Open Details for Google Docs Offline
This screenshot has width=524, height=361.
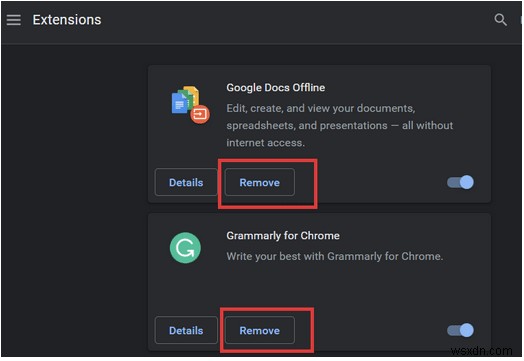(186, 183)
